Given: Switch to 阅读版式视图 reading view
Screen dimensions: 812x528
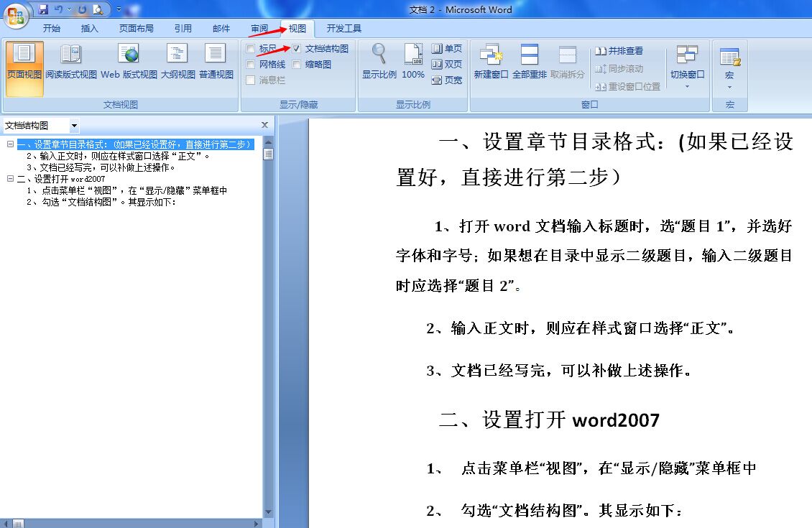Looking at the screenshot, I should pos(71,62).
